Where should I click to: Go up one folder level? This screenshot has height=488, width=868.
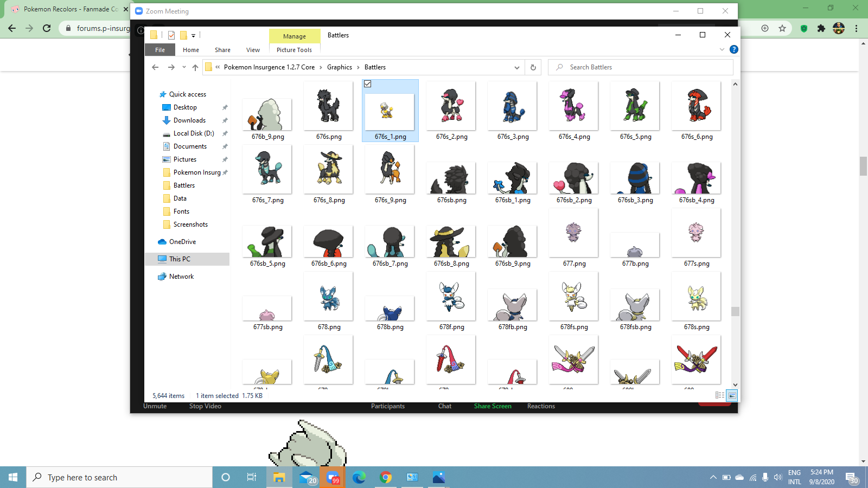[195, 67]
